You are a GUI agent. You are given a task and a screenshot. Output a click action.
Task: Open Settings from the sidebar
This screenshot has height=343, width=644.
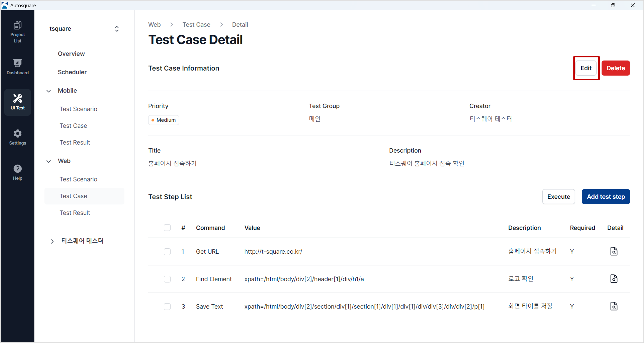[18, 137]
